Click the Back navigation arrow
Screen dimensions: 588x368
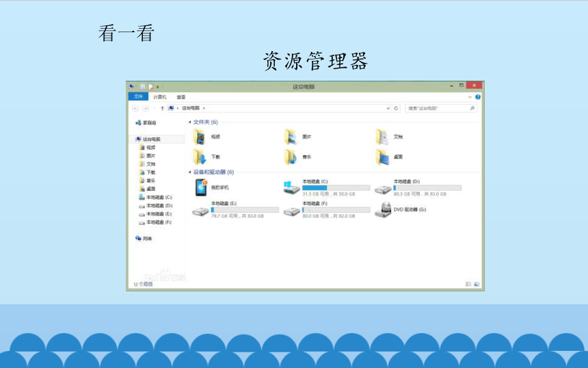coord(135,108)
